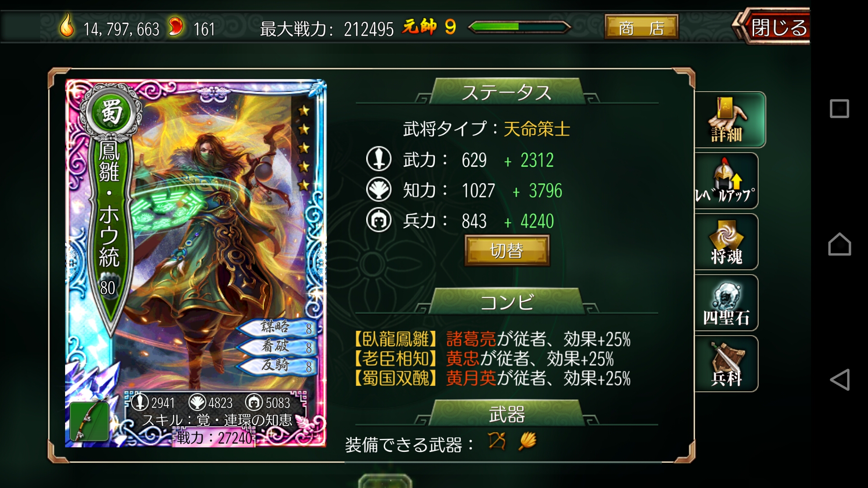Viewport: 868px width, 488px height.
Task: Tap the Android home button
Action: point(840,244)
